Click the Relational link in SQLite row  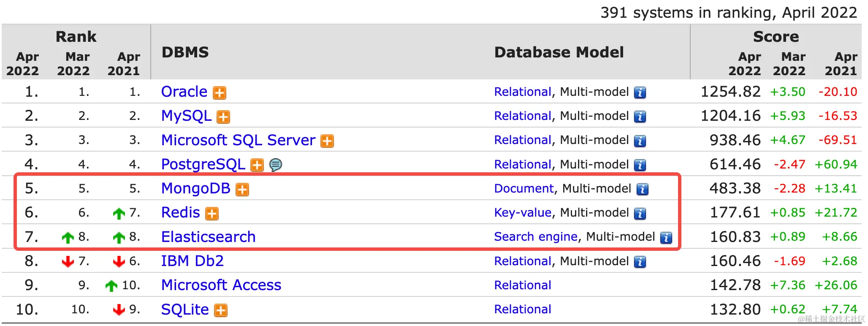pyautogui.click(x=523, y=309)
